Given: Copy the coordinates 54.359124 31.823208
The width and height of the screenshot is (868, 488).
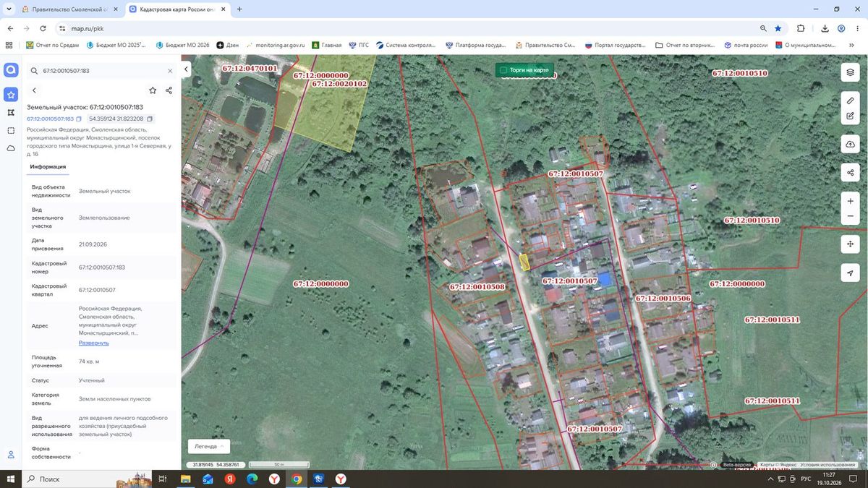Looking at the screenshot, I should point(150,119).
